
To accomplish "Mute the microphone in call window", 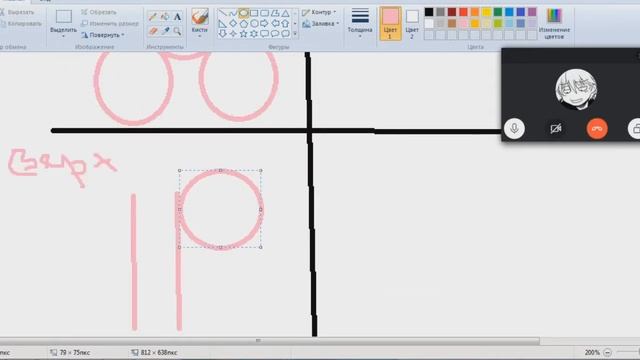I will pos(514,129).
